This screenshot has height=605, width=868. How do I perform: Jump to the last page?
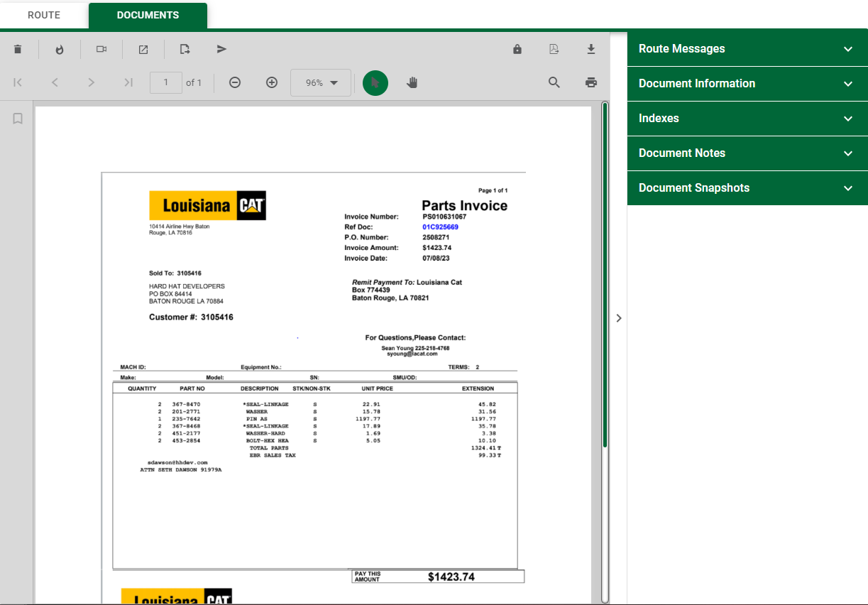pos(128,82)
